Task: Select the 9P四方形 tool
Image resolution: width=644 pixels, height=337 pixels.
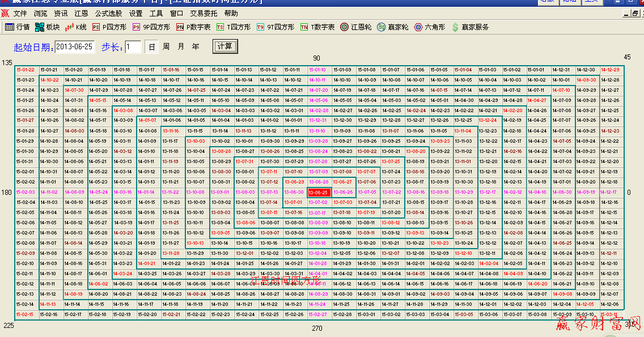Action: tap(151, 27)
